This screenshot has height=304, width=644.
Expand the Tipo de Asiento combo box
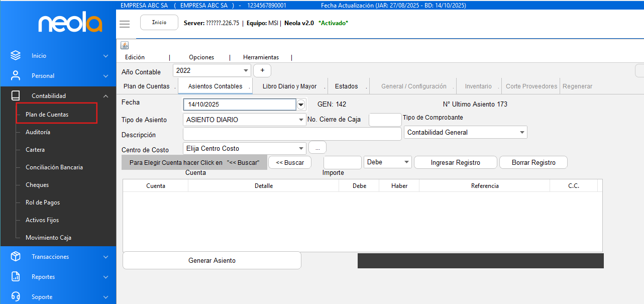pyautogui.click(x=301, y=120)
